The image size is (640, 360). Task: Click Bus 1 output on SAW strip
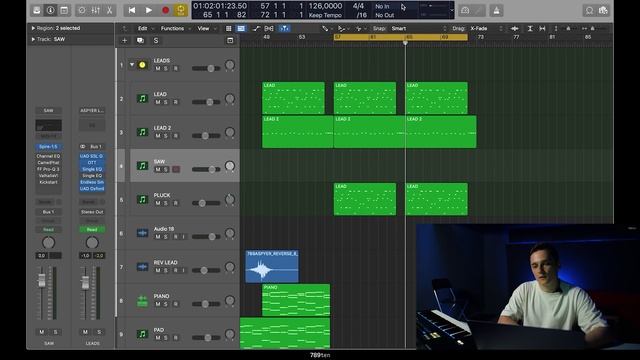tap(49, 212)
